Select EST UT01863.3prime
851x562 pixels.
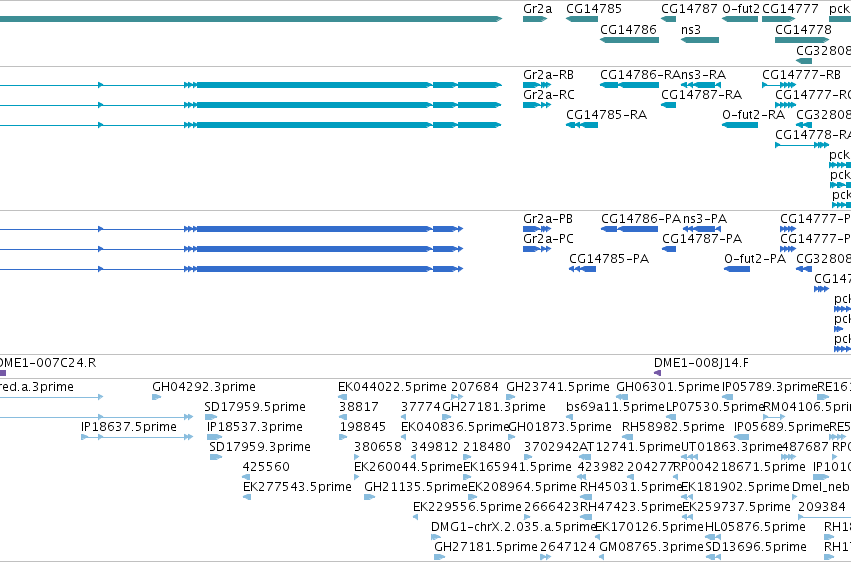[x=731, y=448]
